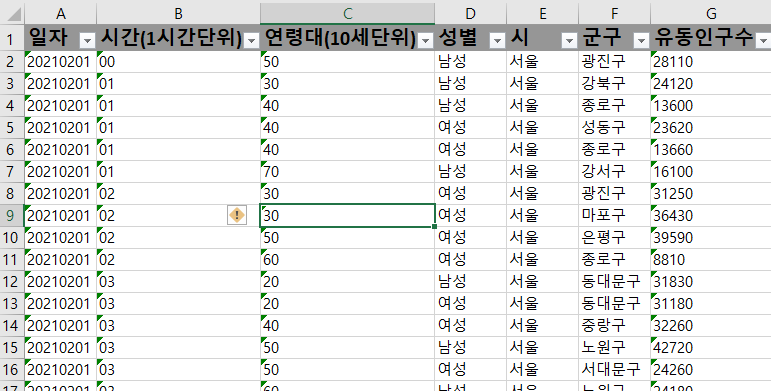This screenshot has height=391, width=771.
Task: Click cell with value 24260
Action: coord(711,369)
